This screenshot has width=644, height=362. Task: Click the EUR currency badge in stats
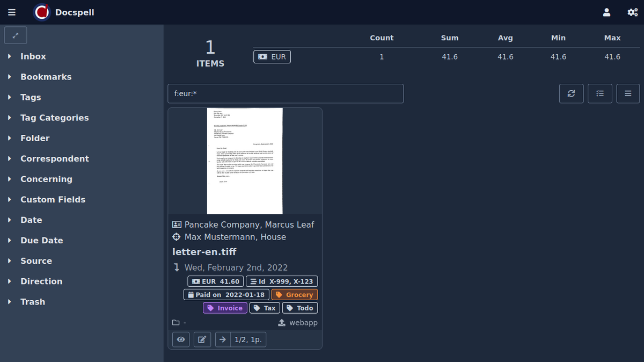272,56
